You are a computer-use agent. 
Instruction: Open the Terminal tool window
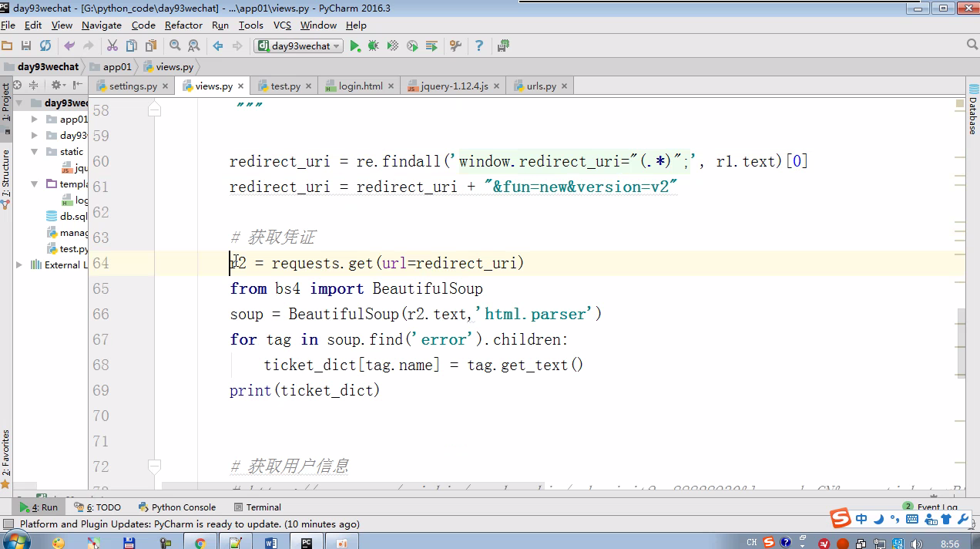coord(257,507)
